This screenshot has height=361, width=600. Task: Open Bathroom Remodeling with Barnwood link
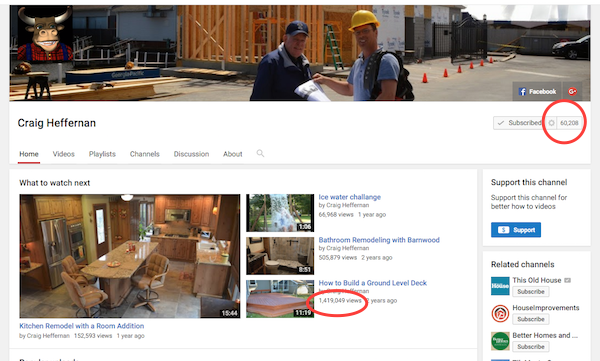pyautogui.click(x=379, y=240)
